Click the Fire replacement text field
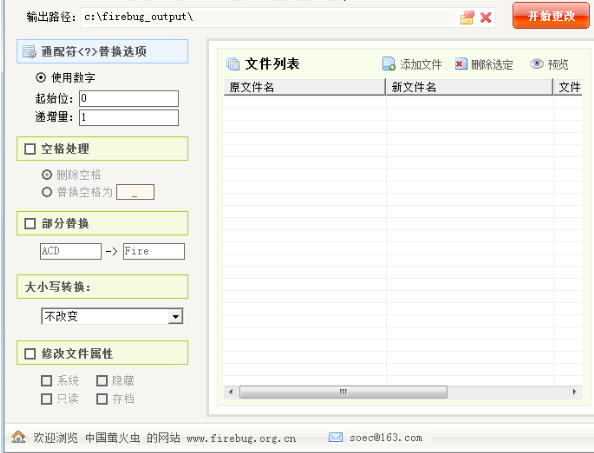The height and width of the screenshot is (453, 594). pyautogui.click(x=154, y=251)
